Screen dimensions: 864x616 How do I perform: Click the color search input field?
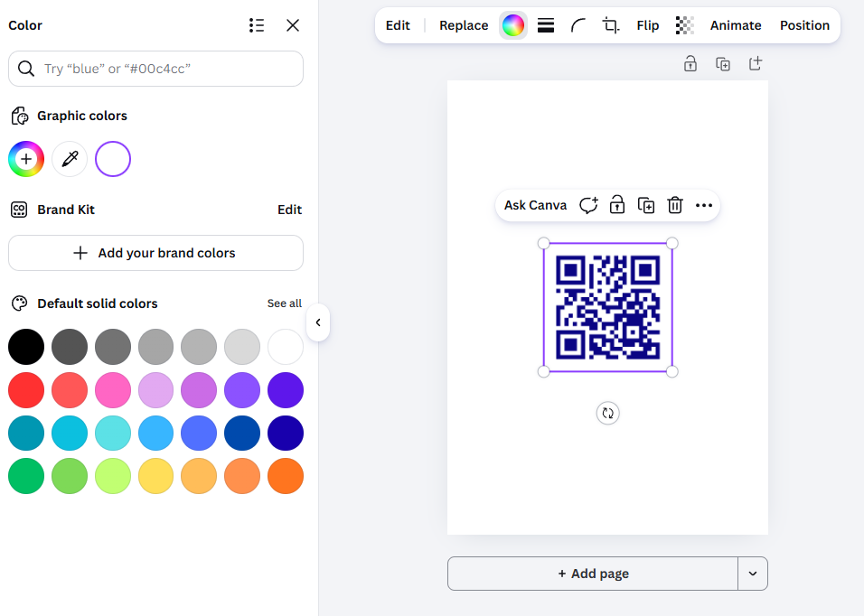click(156, 69)
